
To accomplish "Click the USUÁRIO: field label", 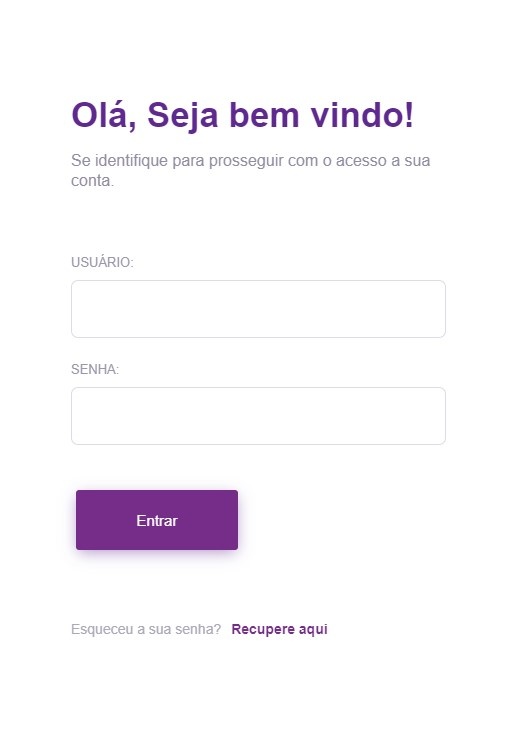I will (x=102, y=262).
